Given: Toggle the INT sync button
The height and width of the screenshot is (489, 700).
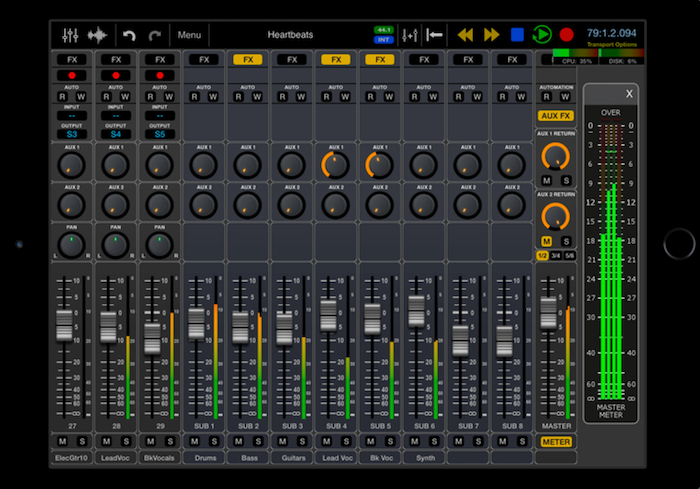Looking at the screenshot, I should click(x=383, y=40).
